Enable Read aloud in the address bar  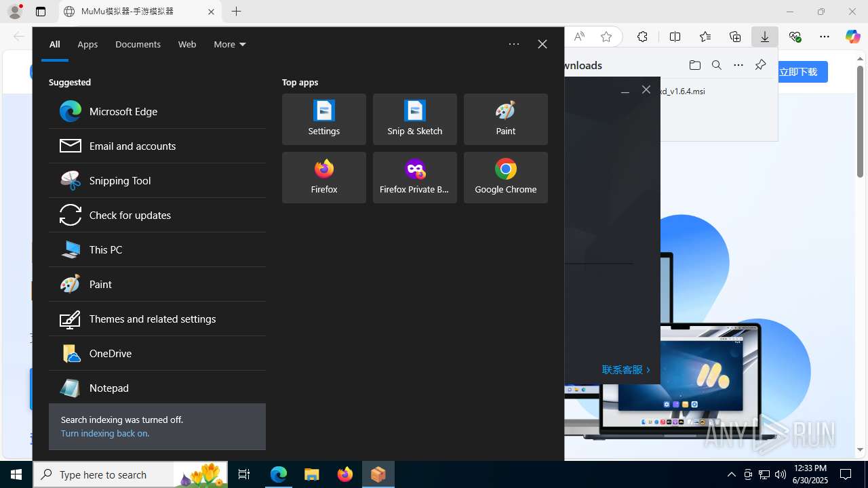tap(579, 37)
